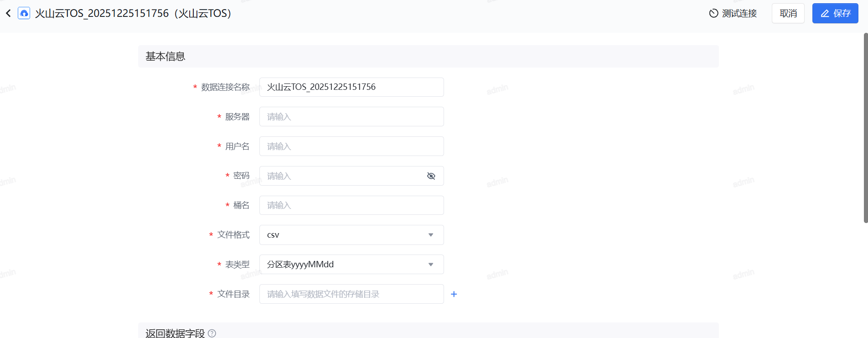Click the 测试连接 link text

(739, 13)
